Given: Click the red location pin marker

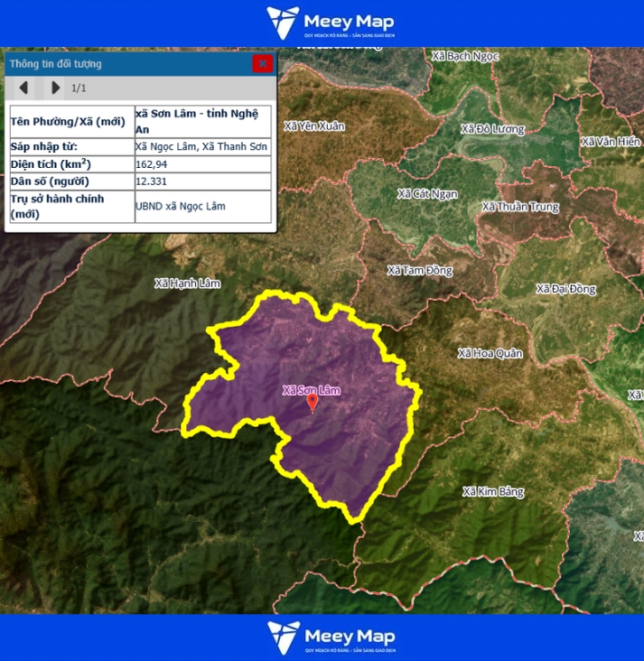Looking at the screenshot, I should [313, 402].
